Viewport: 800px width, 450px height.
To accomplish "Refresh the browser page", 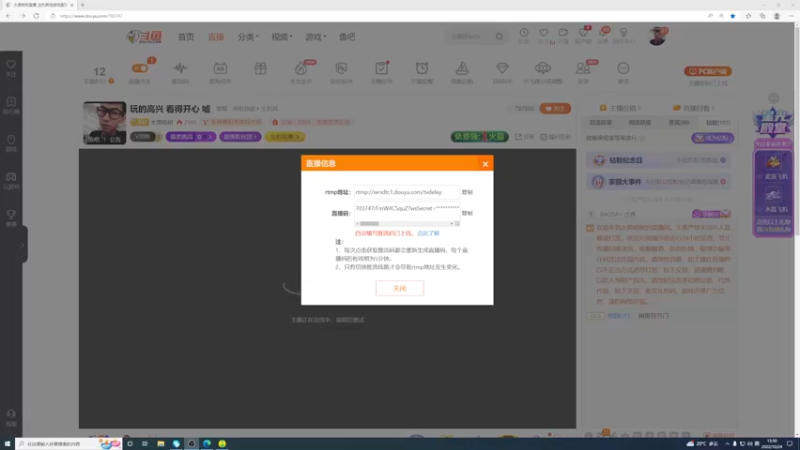I will [36, 16].
